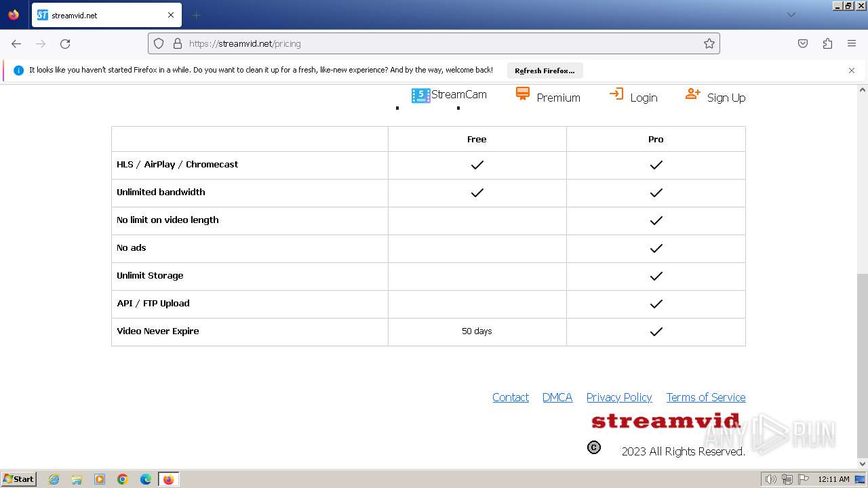Select the streamvid.net browser tab

pyautogui.click(x=106, y=15)
